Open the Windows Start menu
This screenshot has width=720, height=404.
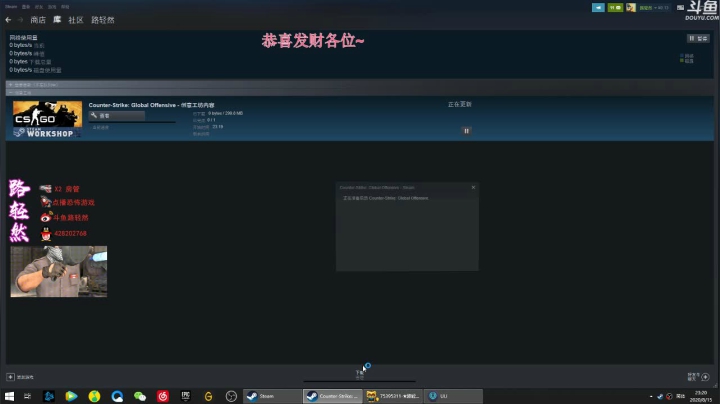(x=9, y=396)
